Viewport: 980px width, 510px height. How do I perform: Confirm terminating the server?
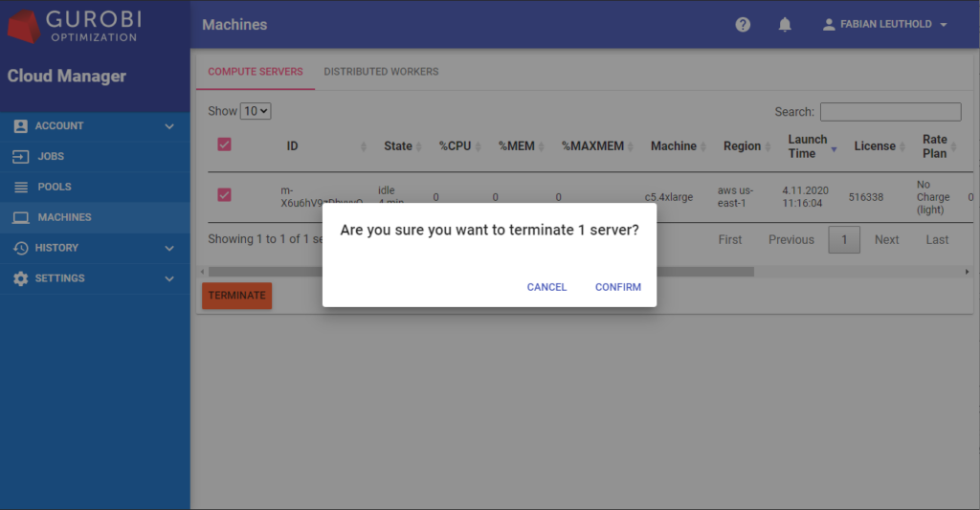tap(617, 287)
